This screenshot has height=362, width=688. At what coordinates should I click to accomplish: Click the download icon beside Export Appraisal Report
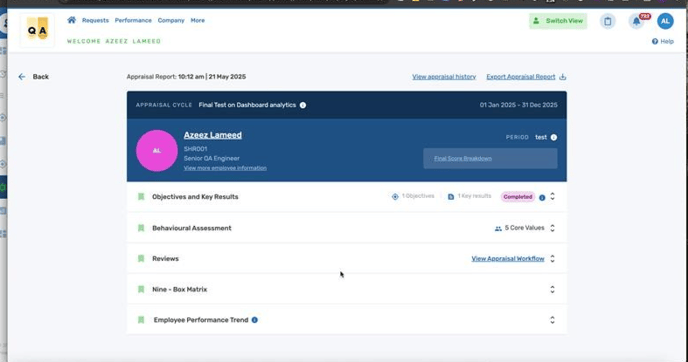coord(563,77)
